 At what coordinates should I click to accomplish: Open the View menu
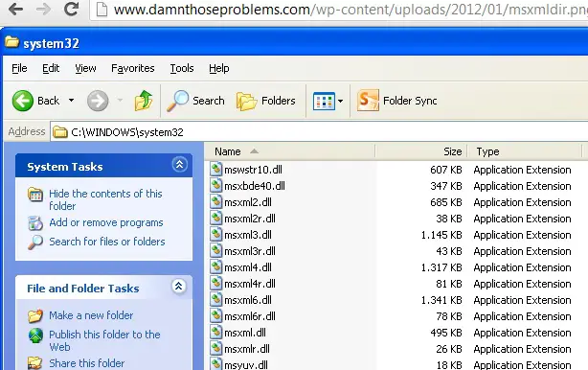click(x=85, y=68)
